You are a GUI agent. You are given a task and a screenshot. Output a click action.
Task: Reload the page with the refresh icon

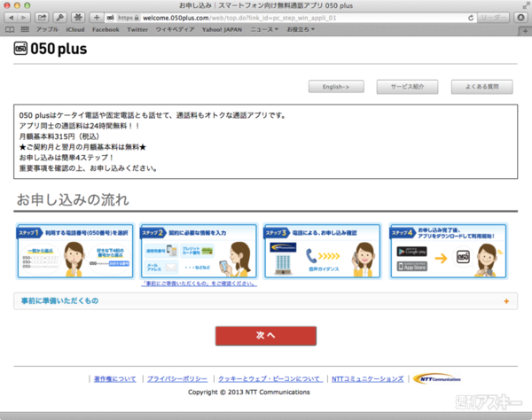[x=471, y=18]
